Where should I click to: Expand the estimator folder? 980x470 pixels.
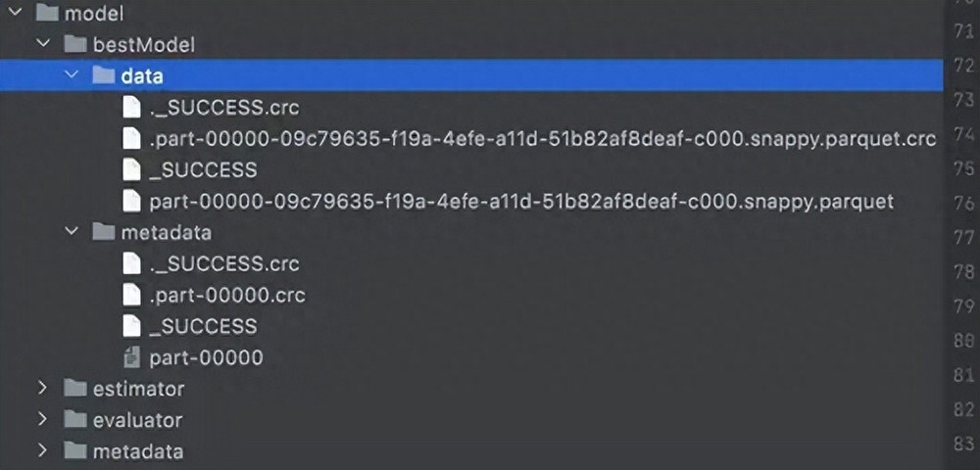42,388
